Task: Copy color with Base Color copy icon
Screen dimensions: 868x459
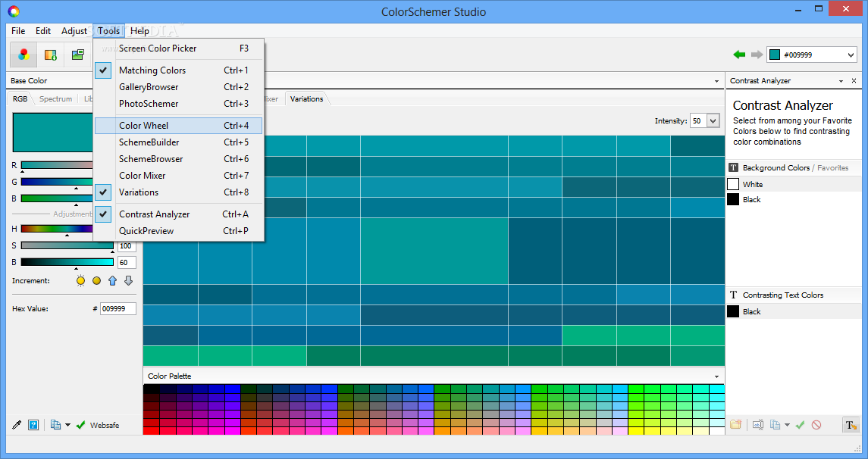Action: [x=55, y=425]
